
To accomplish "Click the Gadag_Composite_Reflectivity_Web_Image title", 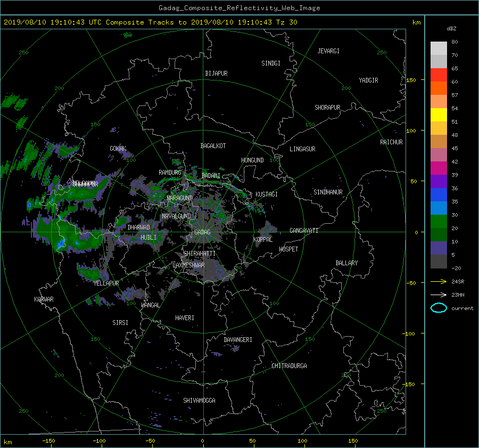I will tap(239, 8).
